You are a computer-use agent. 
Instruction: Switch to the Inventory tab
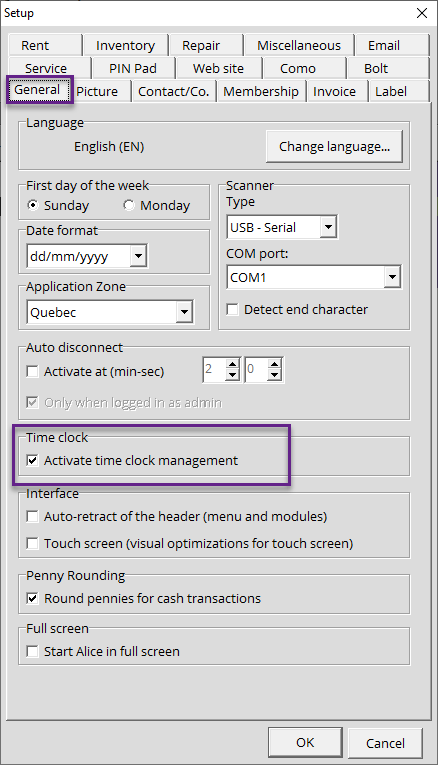125,45
